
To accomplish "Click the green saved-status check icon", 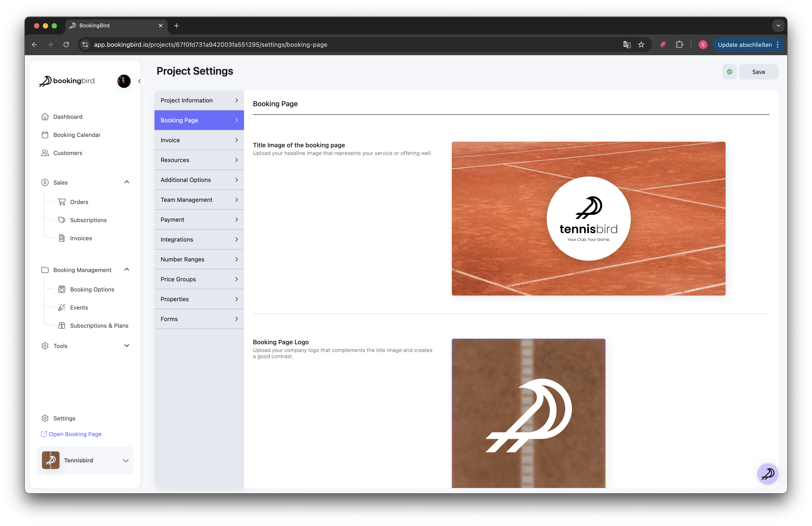I will [729, 72].
